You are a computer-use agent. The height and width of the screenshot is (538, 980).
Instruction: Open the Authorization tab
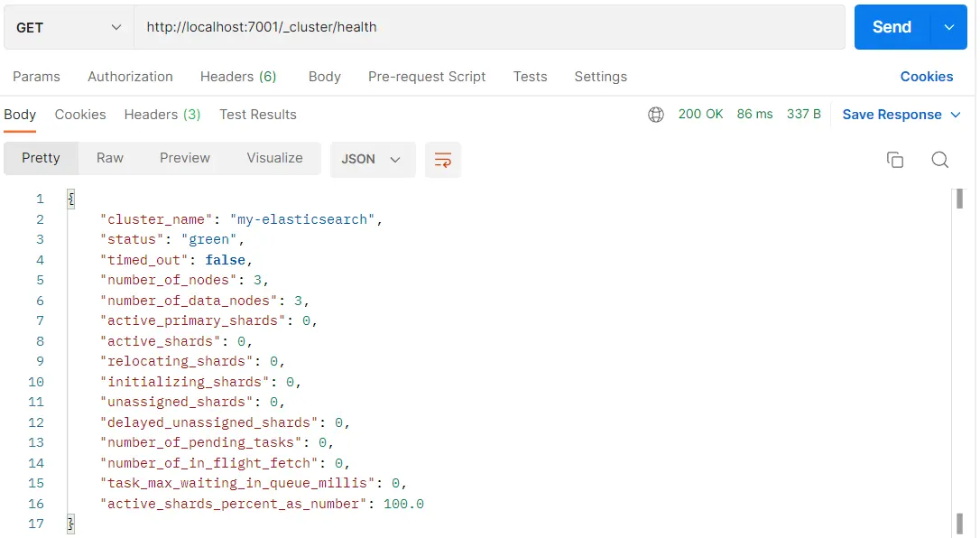pyautogui.click(x=130, y=77)
